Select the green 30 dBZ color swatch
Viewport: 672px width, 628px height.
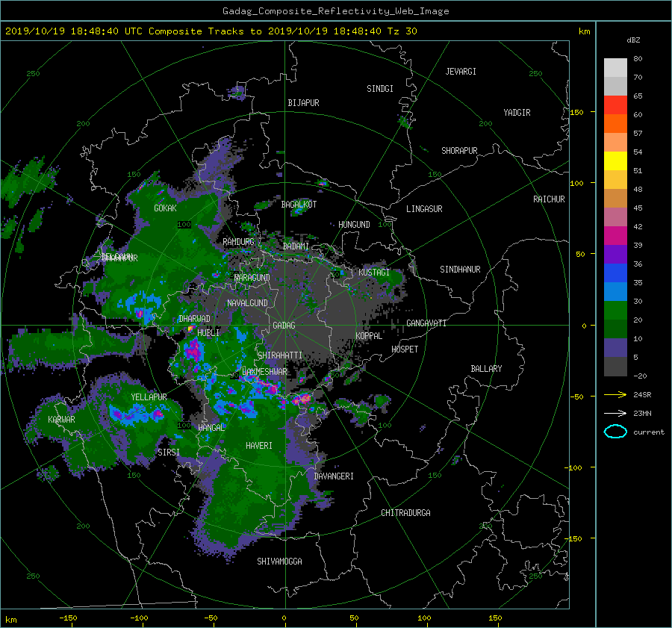[615, 311]
